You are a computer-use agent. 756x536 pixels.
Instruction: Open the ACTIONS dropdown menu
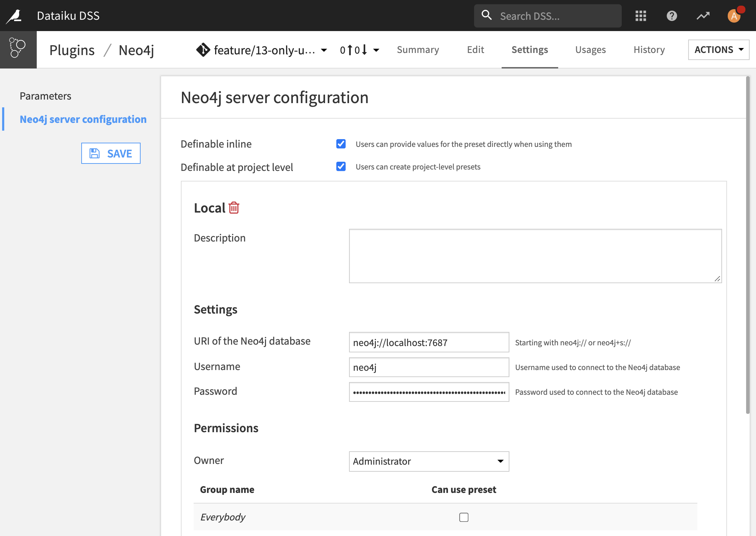coord(719,50)
